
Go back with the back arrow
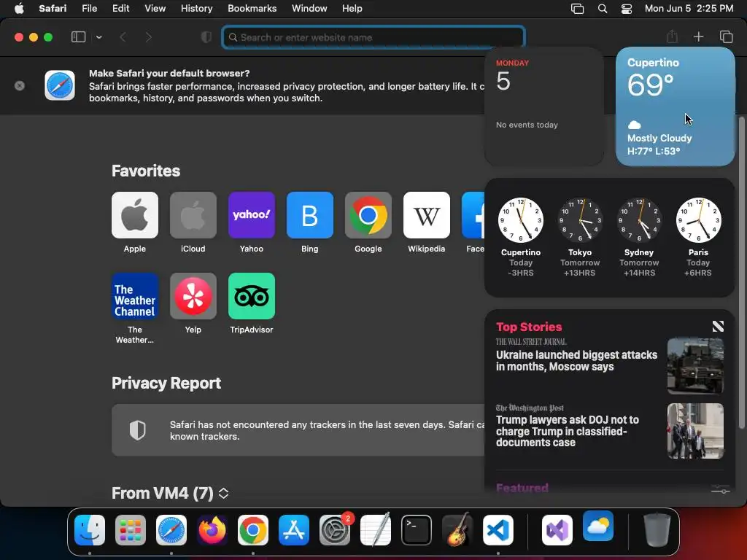(x=123, y=37)
